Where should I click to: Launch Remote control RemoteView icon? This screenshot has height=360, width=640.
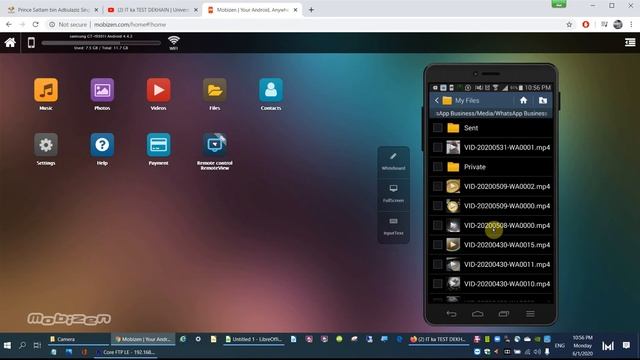pos(215,144)
